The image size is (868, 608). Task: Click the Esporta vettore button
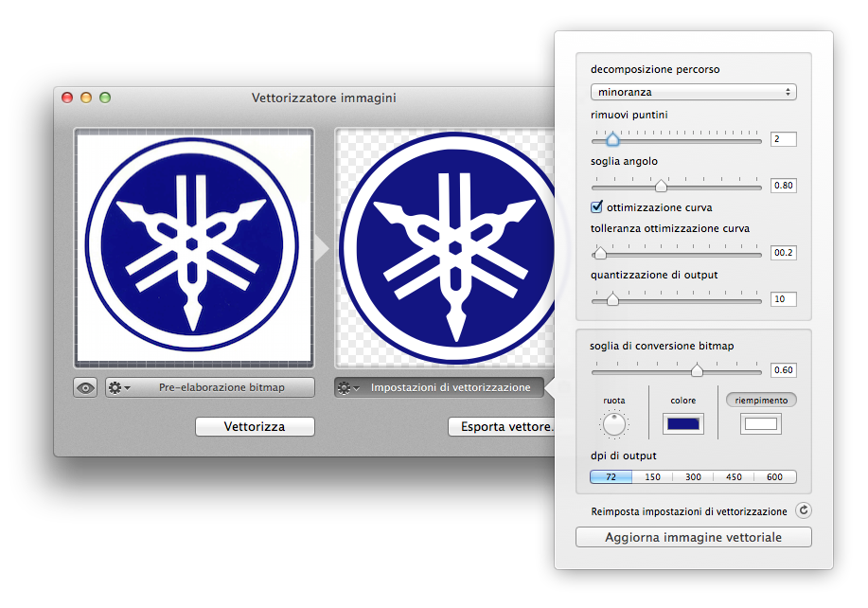pos(501,426)
